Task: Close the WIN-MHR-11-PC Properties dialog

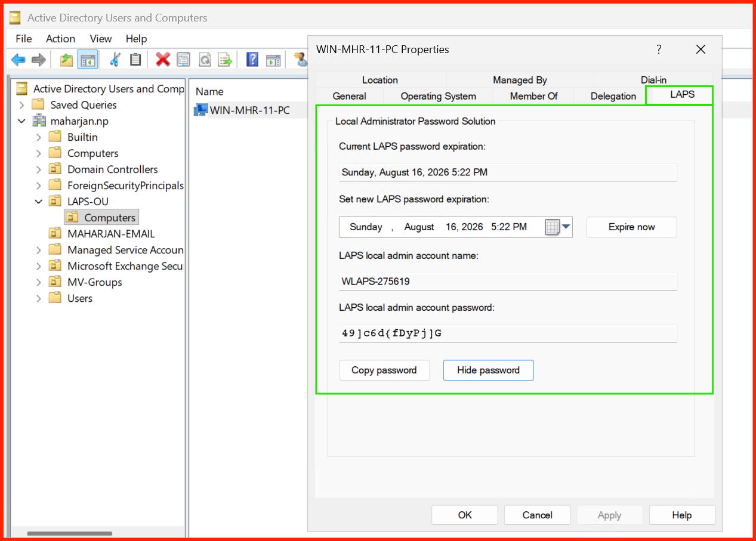Action: [701, 50]
